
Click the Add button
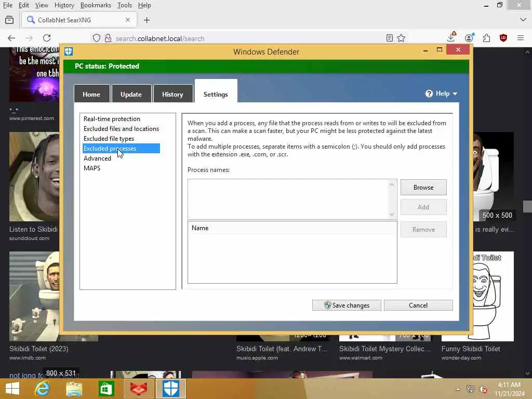[x=423, y=207]
